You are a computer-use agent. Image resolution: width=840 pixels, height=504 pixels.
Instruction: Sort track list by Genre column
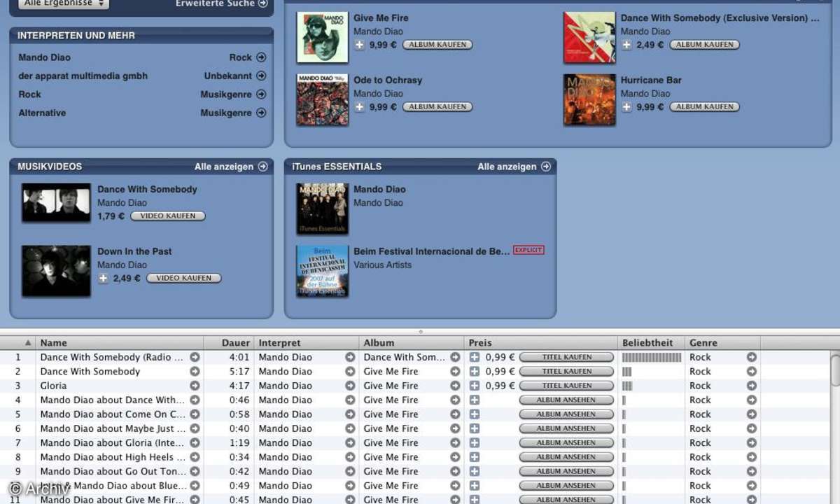click(722, 343)
